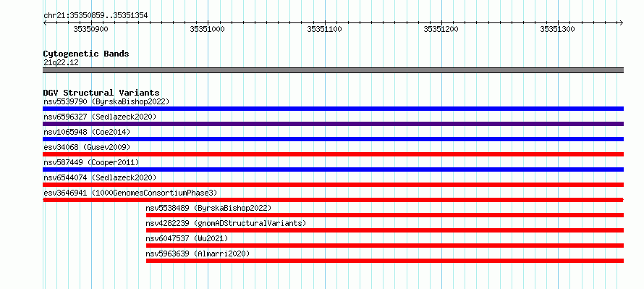Click the nsv6596327 (Sedlazeck2020) label
The height and width of the screenshot is (289, 644).
[100, 117]
